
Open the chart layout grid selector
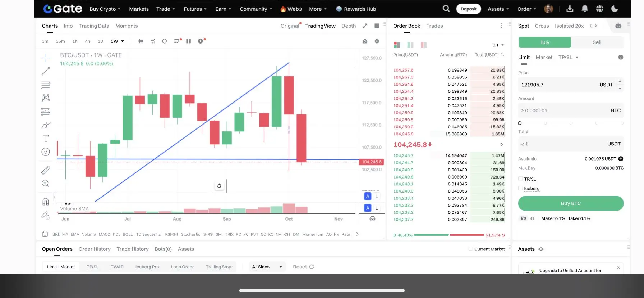(x=188, y=41)
